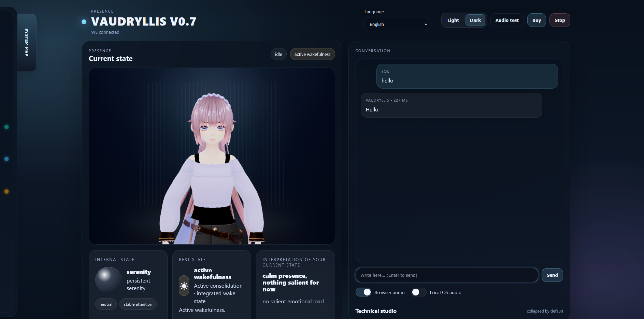This screenshot has height=319, width=644.
Task: Click the text cursor area of the message box
Action: click(x=410, y=275)
